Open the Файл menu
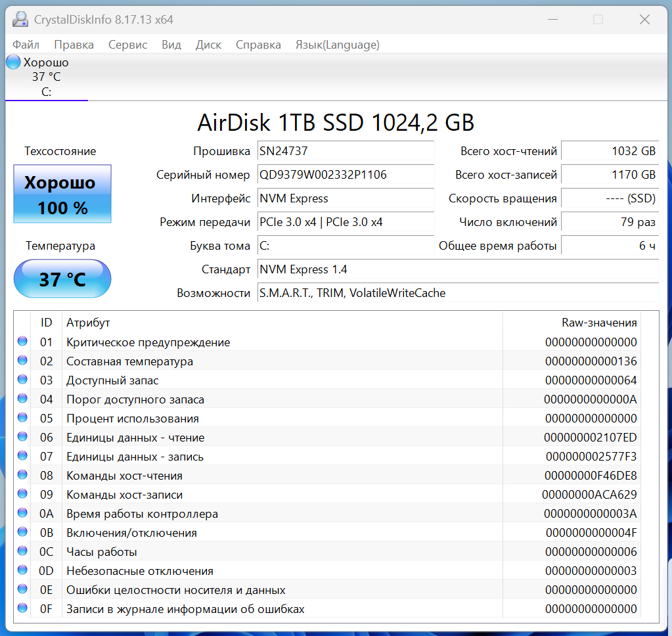 tap(26, 45)
